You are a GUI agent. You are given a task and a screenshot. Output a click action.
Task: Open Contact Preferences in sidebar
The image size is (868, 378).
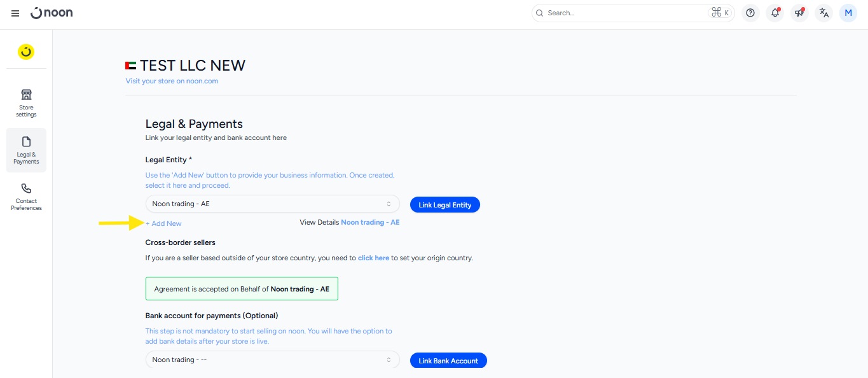[26, 197]
